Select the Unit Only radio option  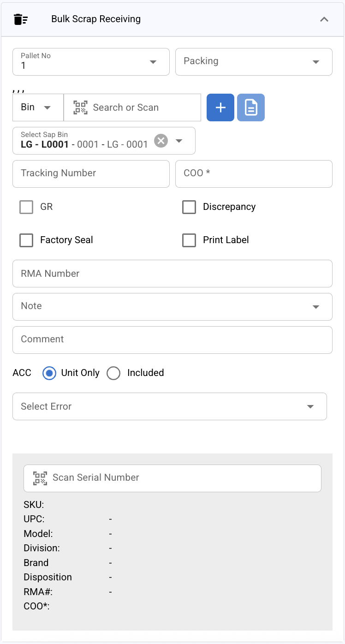(49, 373)
